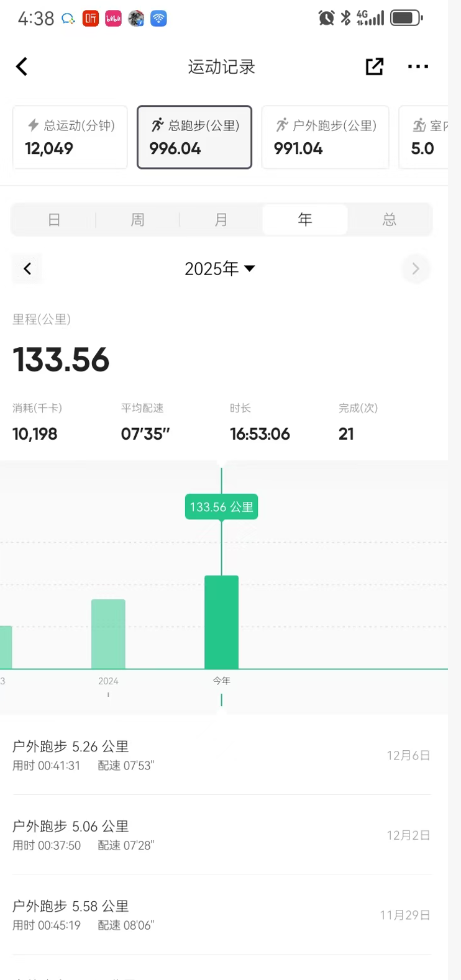Open the three-dot more options menu
This screenshot has width=461, height=980.
pos(418,66)
